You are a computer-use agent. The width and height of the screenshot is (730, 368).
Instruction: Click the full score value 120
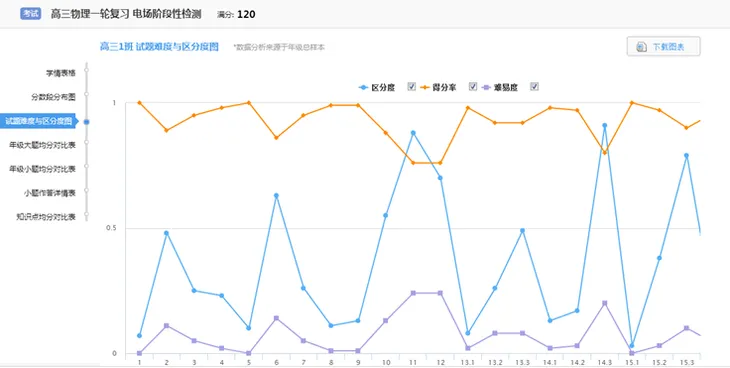(246, 14)
